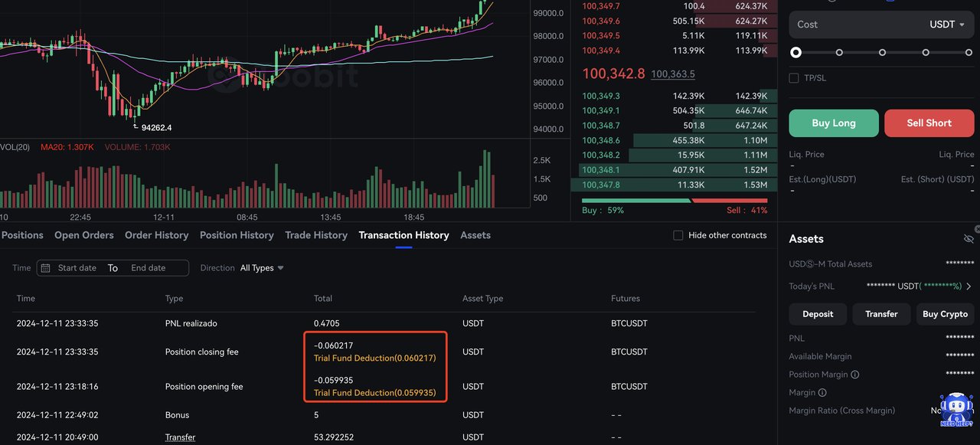Select the Open Orders tab
This screenshot has width=980, height=445.
pyautogui.click(x=84, y=235)
